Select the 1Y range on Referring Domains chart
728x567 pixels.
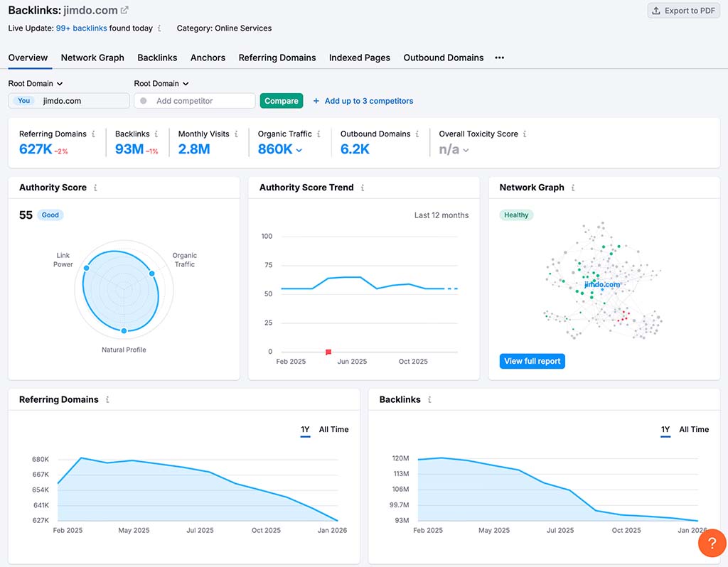pyautogui.click(x=305, y=430)
